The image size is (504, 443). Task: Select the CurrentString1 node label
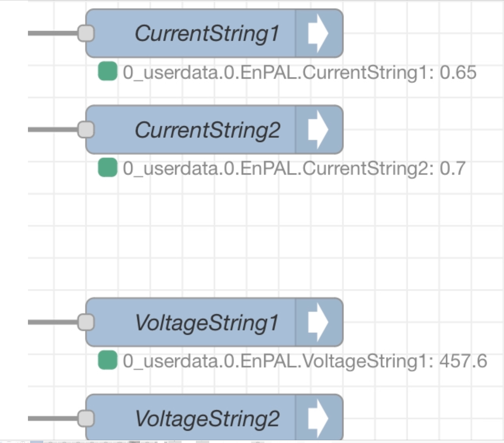tap(207, 33)
